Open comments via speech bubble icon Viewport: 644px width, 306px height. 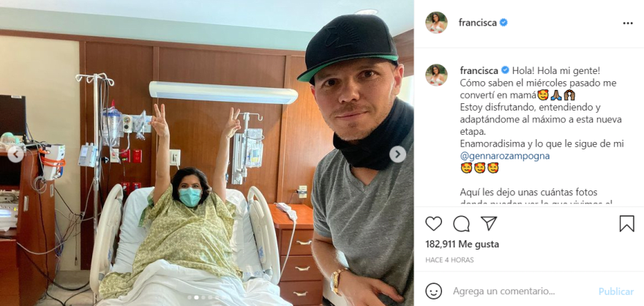[x=461, y=223]
